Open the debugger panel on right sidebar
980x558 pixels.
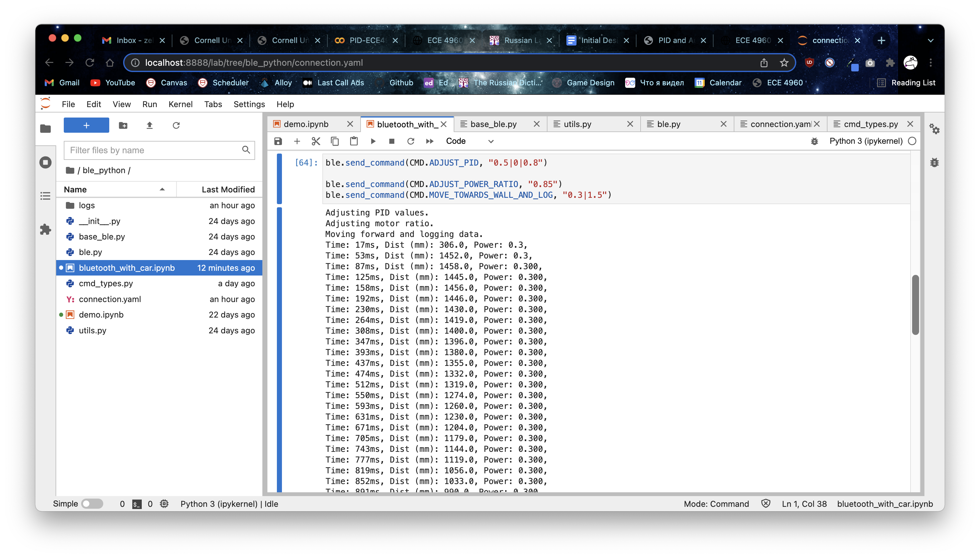tap(935, 162)
